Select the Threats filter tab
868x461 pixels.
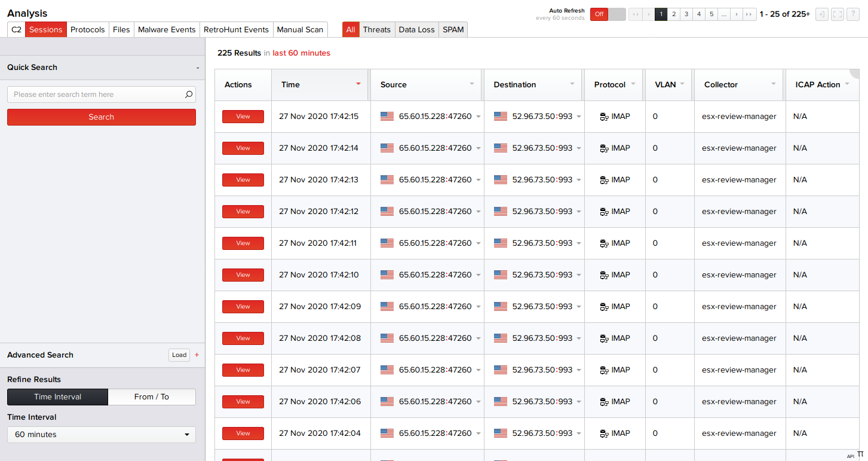coord(376,29)
